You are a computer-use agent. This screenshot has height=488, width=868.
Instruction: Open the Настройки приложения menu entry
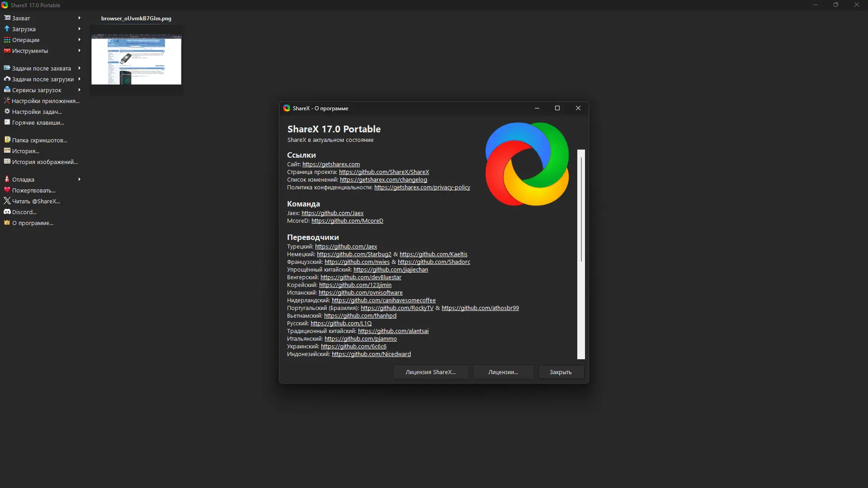click(45, 101)
